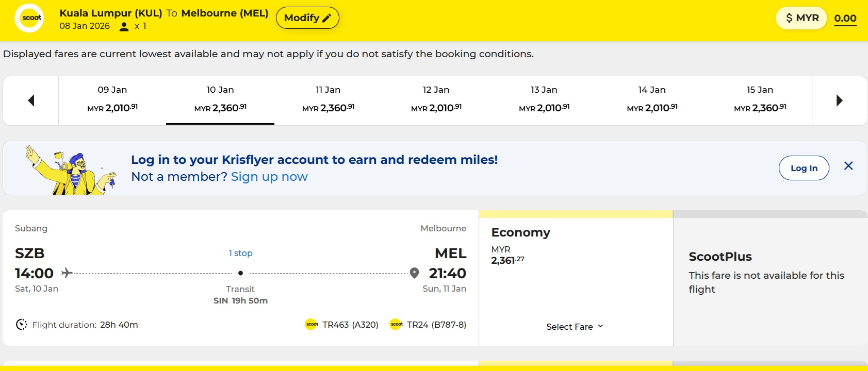
Task: Expand the 0.00 total price summary
Action: (845, 19)
